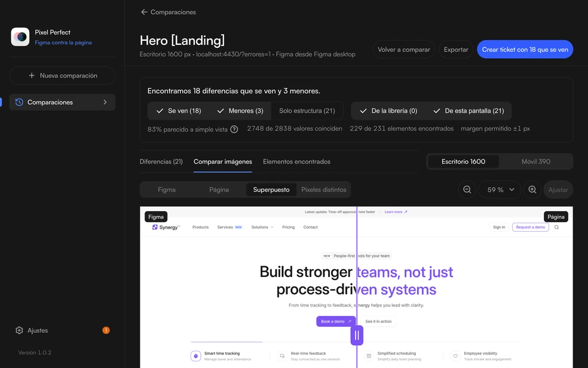Viewport: 588px width, 368px height.
Task: Toggle the De esta pantalla (21) filter
Action: click(468, 111)
